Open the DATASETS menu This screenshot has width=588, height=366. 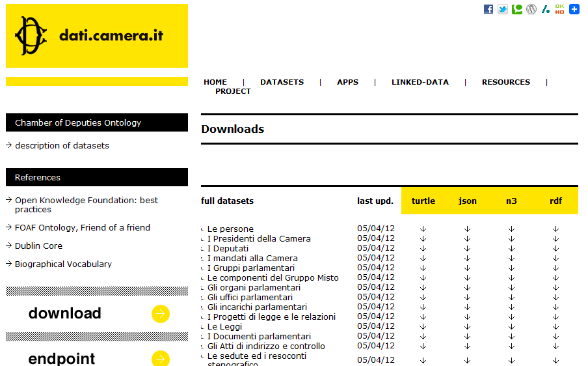click(x=282, y=82)
